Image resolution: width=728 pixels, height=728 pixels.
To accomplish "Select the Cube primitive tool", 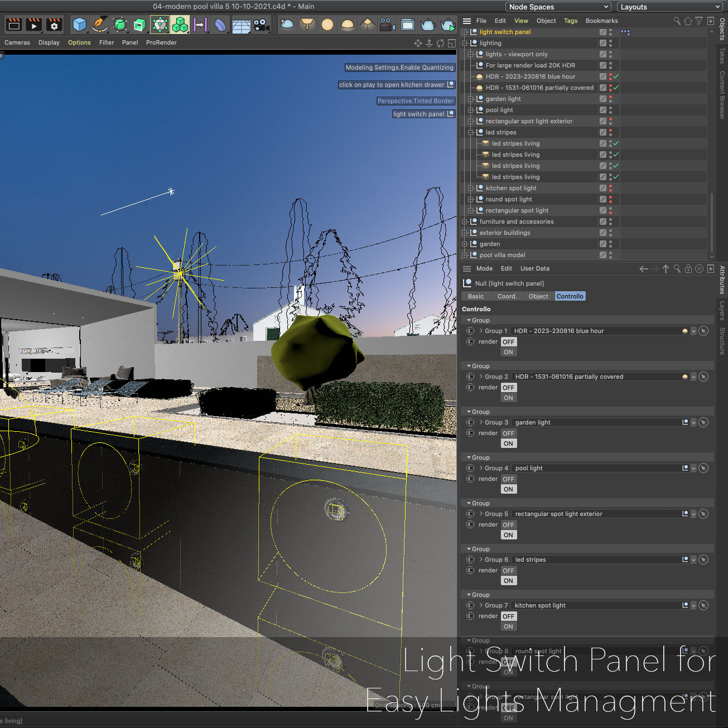I will pos(80,25).
